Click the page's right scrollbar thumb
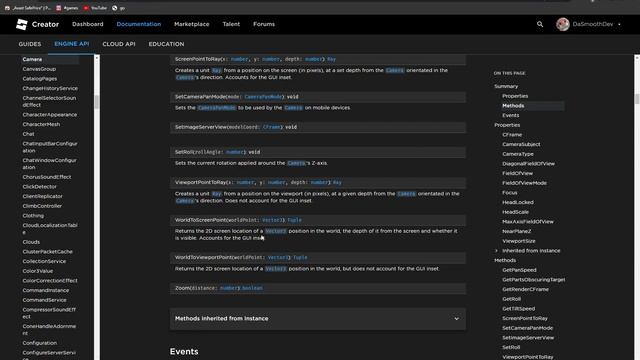The height and width of the screenshot is (360, 640). (637, 98)
